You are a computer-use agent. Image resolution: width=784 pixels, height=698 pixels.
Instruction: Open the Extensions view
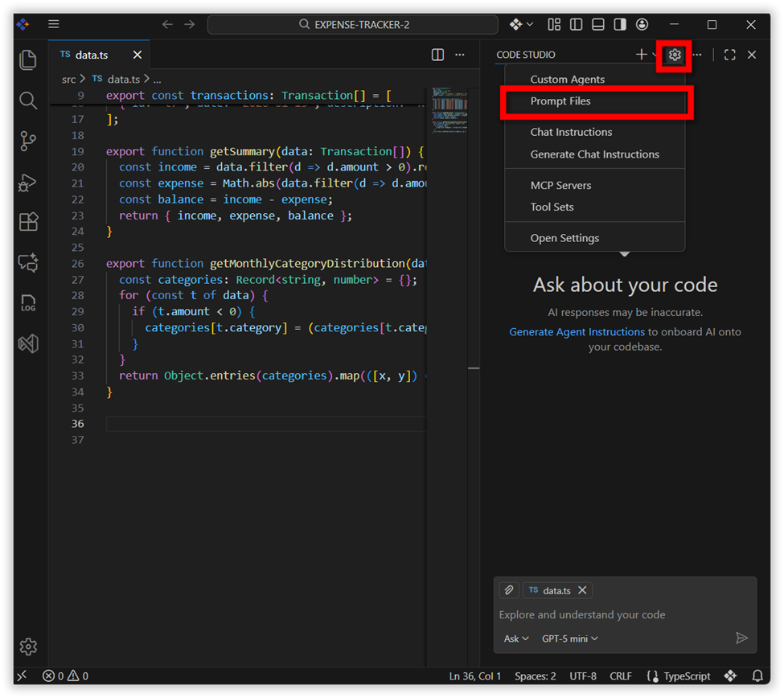tap(28, 222)
